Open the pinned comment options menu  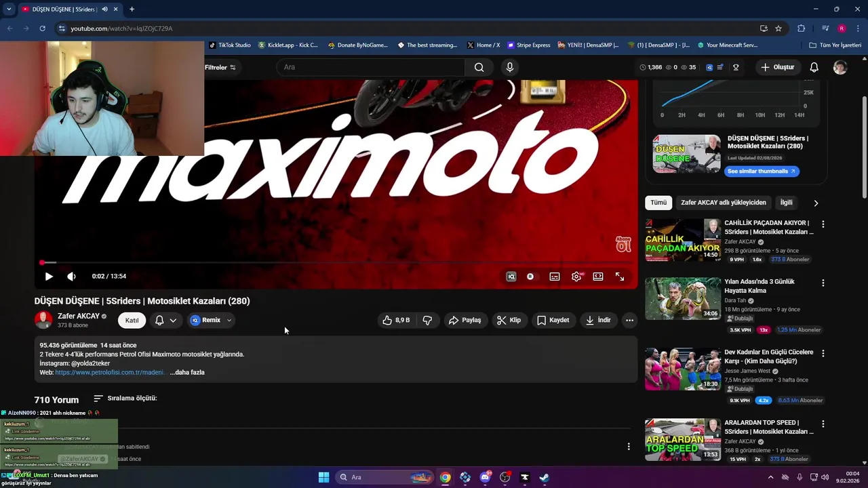point(629,447)
